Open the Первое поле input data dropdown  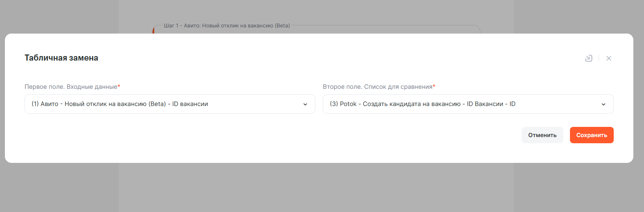coord(169,104)
